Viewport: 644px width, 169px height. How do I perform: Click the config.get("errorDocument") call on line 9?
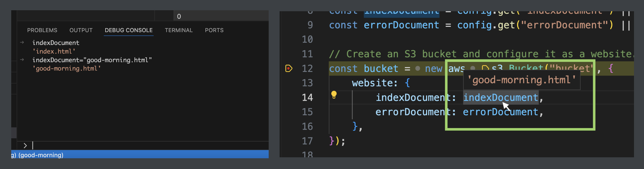pos(535,25)
